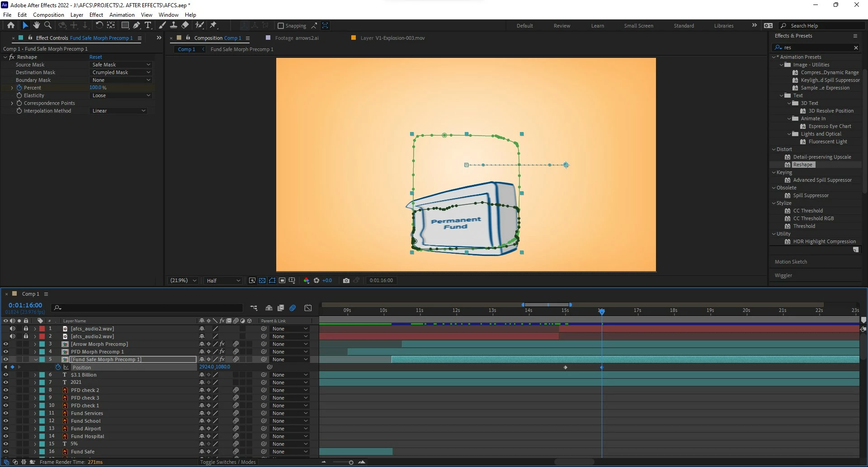
Task: Click the Home icon in toolbar
Action: [x=11, y=25]
